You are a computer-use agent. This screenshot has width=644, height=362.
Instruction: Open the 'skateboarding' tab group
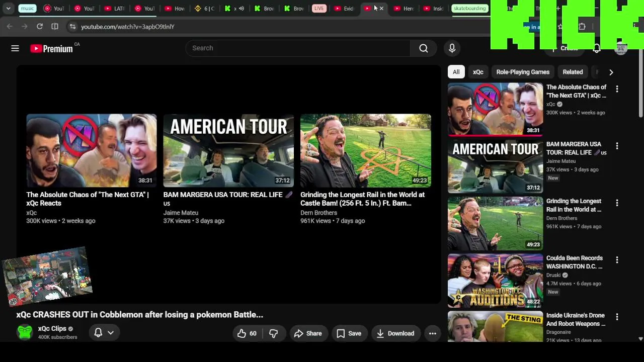(469, 9)
